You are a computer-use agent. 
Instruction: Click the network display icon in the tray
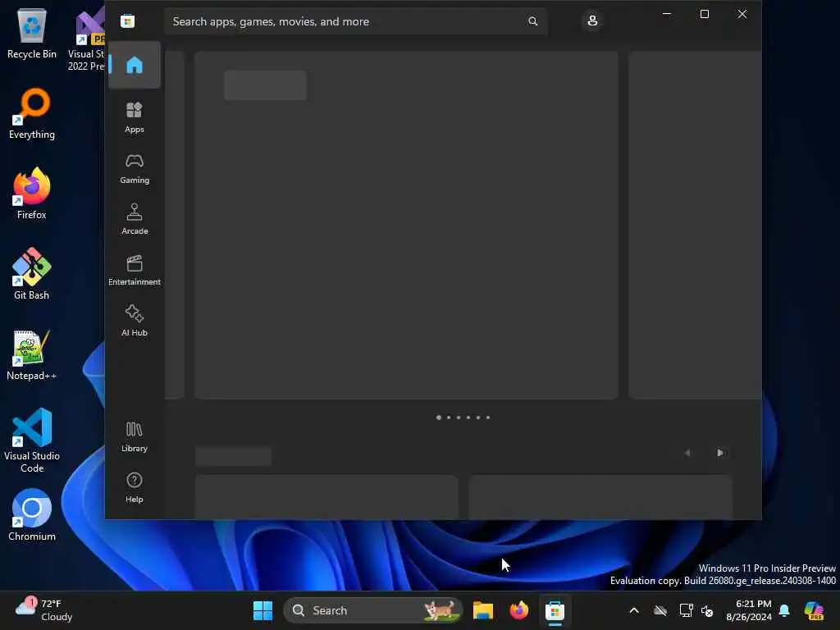pos(687,610)
